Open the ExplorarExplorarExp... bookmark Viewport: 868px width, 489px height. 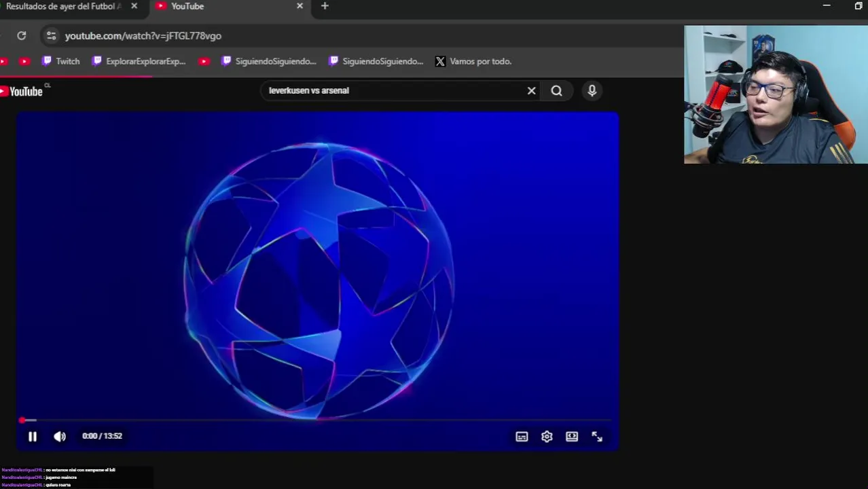[139, 61]
